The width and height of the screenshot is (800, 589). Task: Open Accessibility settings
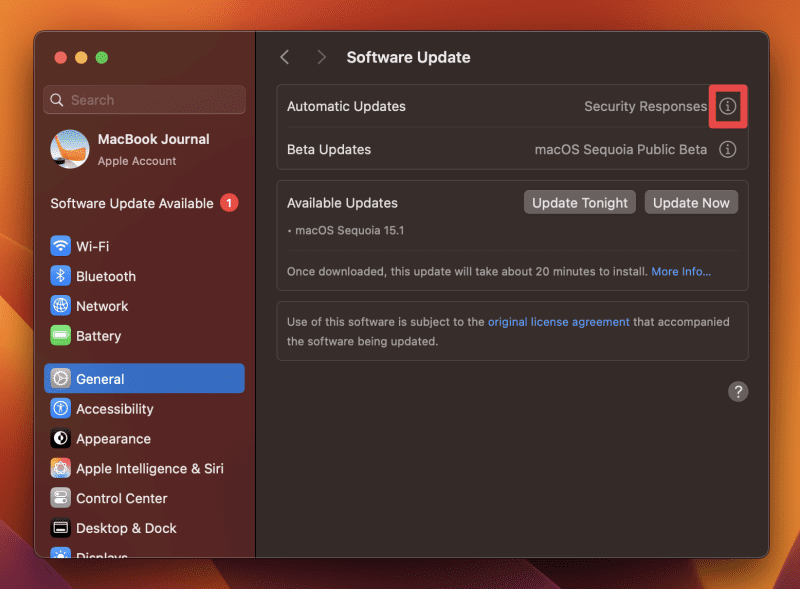click(60, 409)
